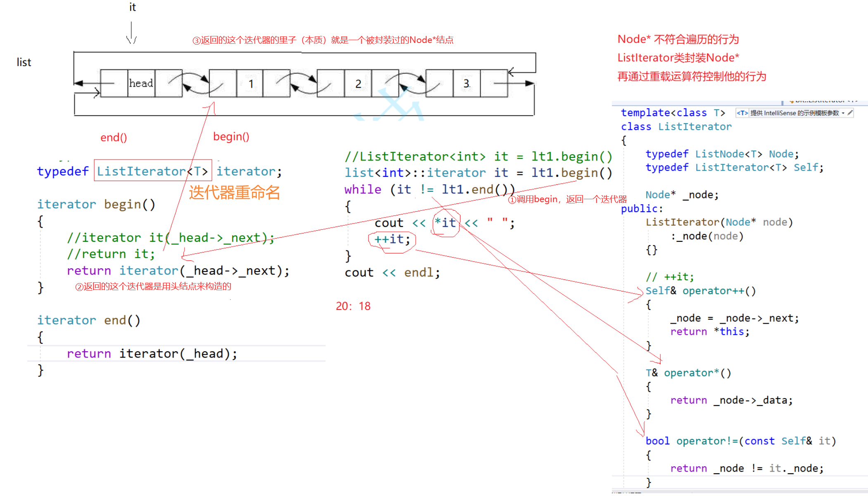Click the diagram node labeled 2
The image size is (868, 496).
point(358,83)
